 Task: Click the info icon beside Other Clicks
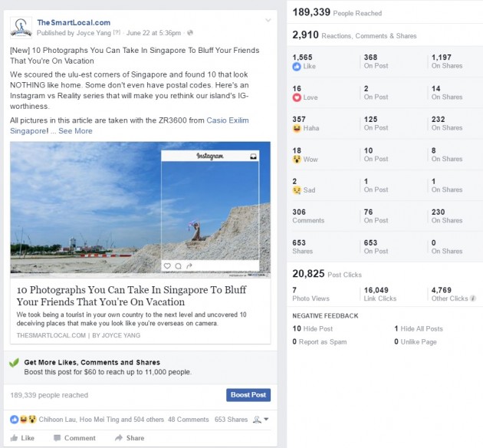coord(472,298)
